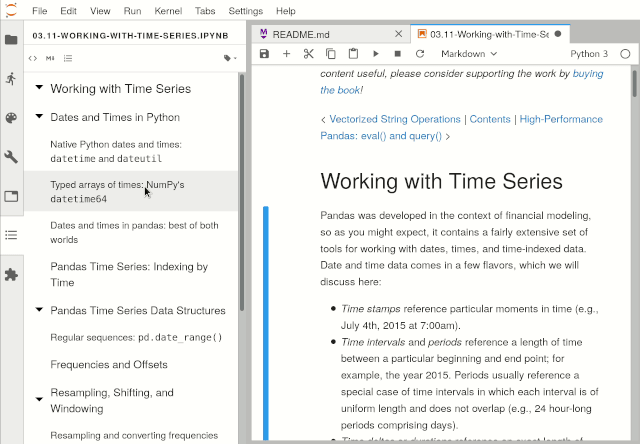Open the Open Tabs sidebar icon
640x444 pixels.
coord(11,196)
